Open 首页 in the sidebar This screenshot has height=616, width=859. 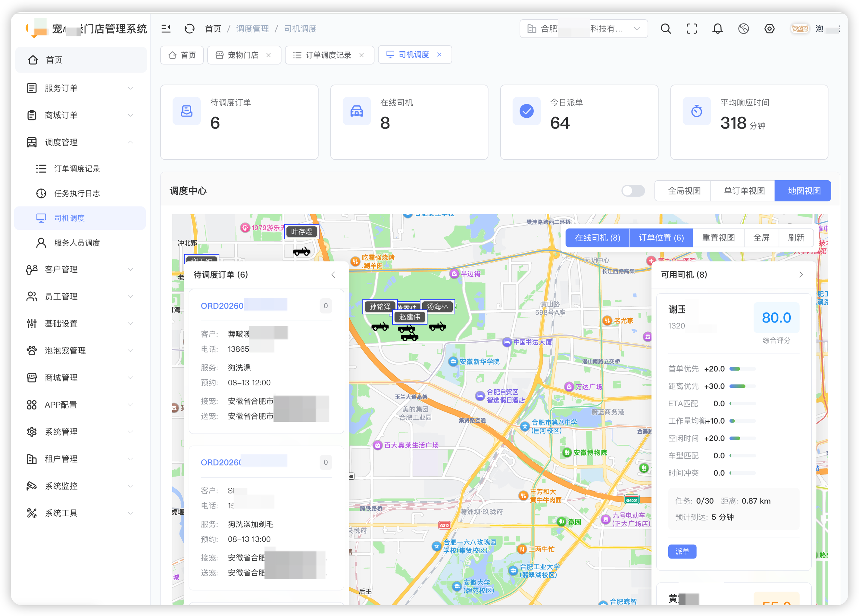81,60
